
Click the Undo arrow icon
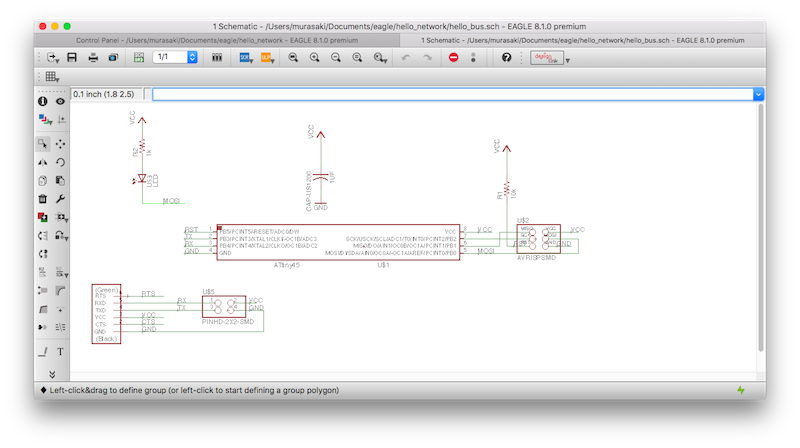click(x=406, y=58)
